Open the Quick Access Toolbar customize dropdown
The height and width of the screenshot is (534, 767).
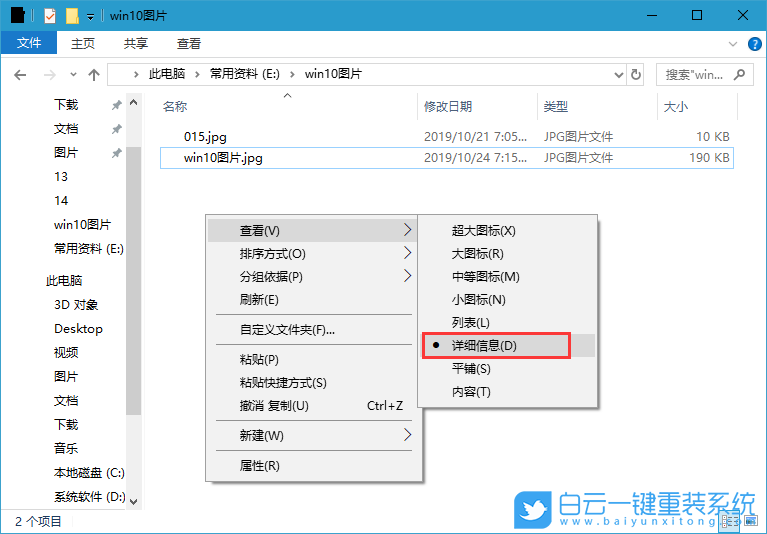pos(90,17)
